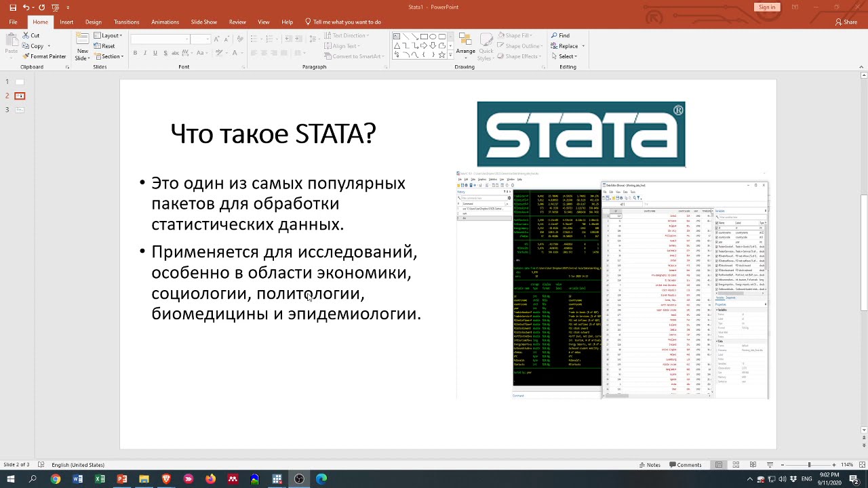
Task: Click the zoom slider handle
Action: [x=809, y=465]
